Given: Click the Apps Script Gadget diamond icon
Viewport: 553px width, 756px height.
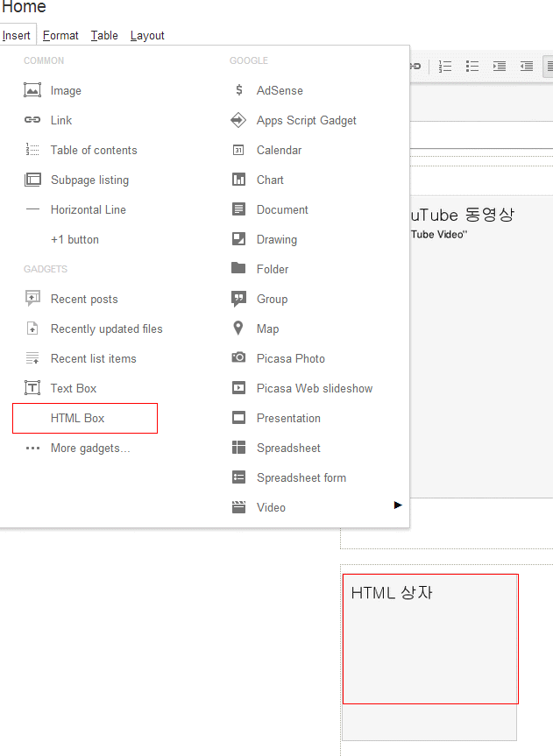Looking at the screenshot, I should pos(238,119).
